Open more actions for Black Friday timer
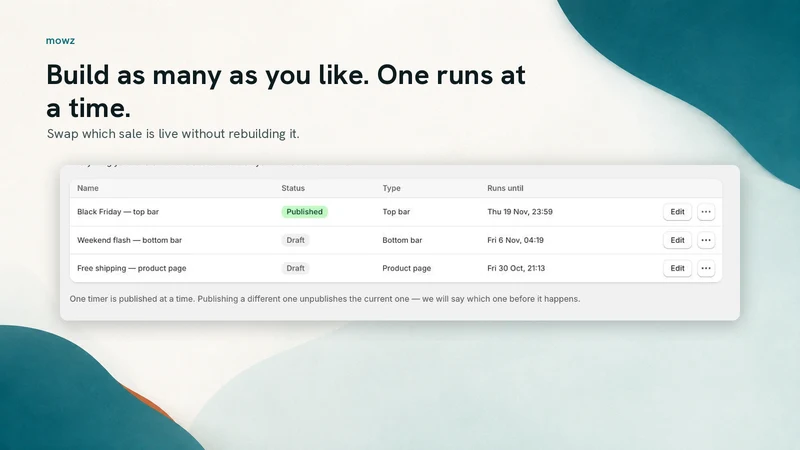 [x=706, y=212]
